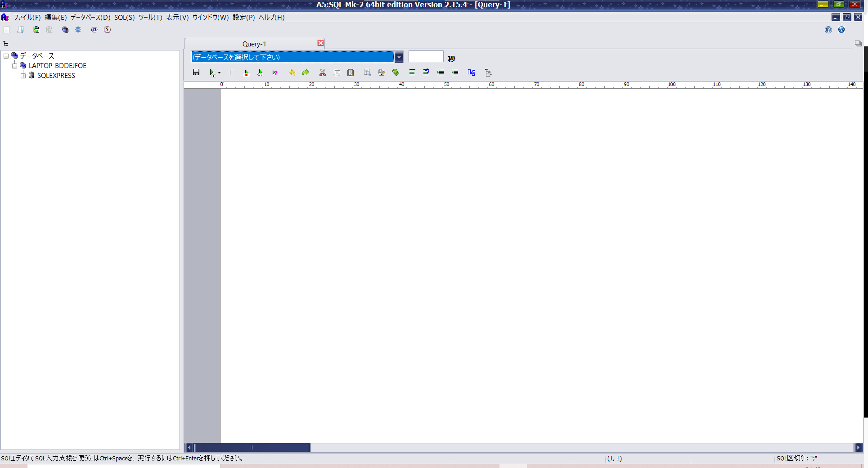Click the copy icon in editor toolbar
Image resolution: width=868 pixels, height=468 pixels.
coord(337,73)
